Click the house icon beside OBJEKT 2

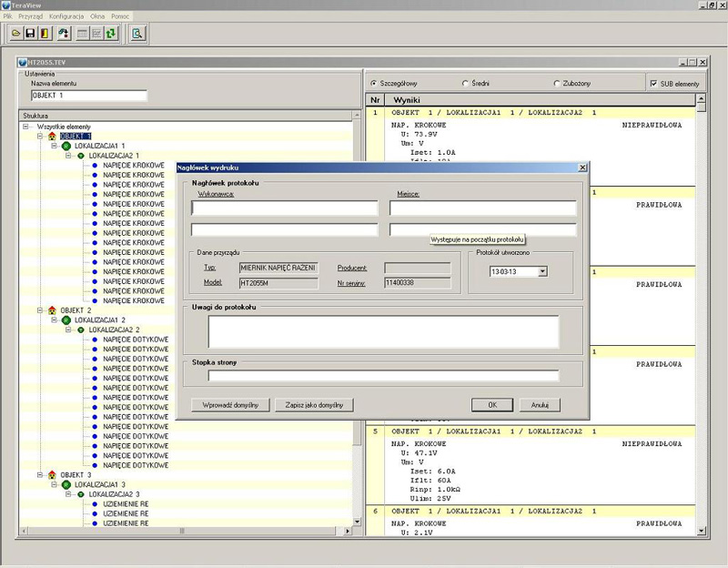point(52,310)
